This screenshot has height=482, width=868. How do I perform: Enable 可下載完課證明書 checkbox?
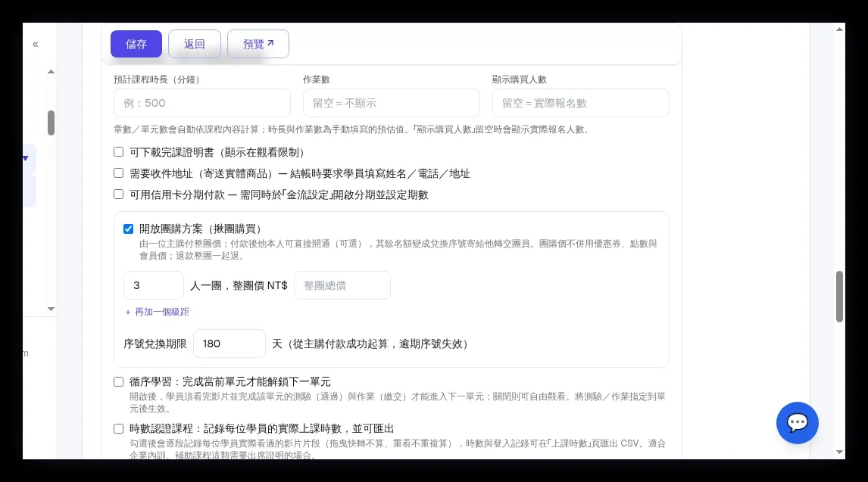(118, 152)
